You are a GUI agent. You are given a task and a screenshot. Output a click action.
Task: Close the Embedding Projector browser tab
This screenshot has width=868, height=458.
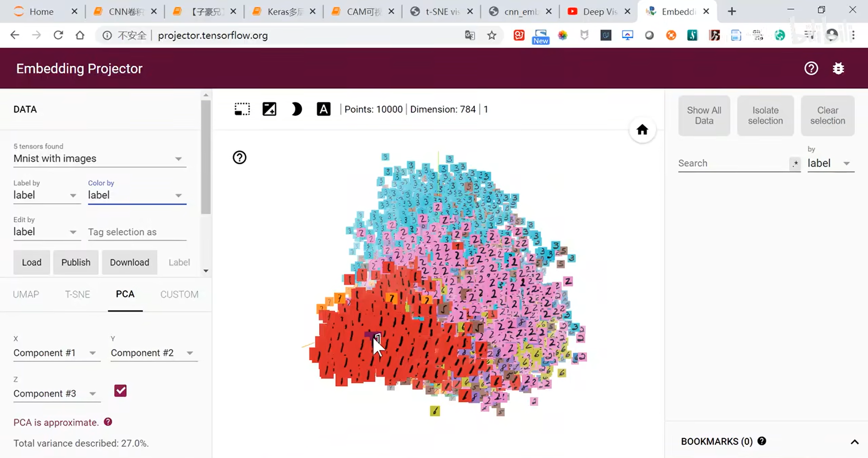pyautogui.click(x=706, y=12)
